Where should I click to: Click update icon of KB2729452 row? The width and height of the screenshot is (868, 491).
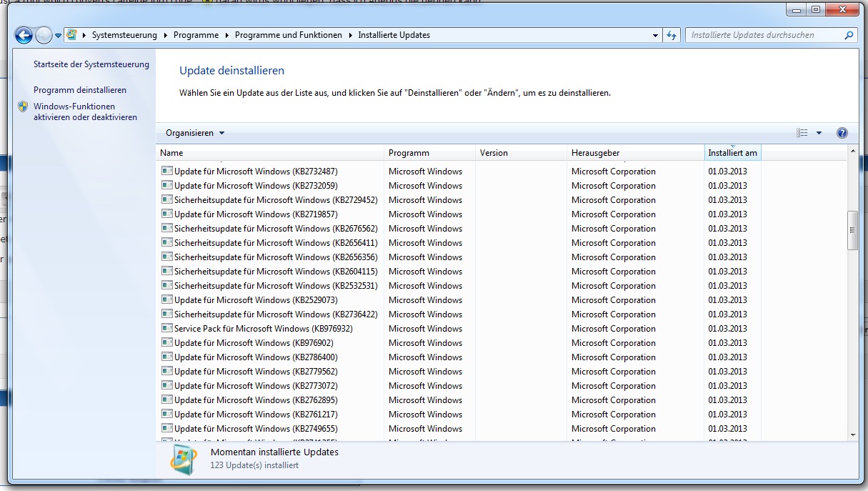[x=167, y=199]
